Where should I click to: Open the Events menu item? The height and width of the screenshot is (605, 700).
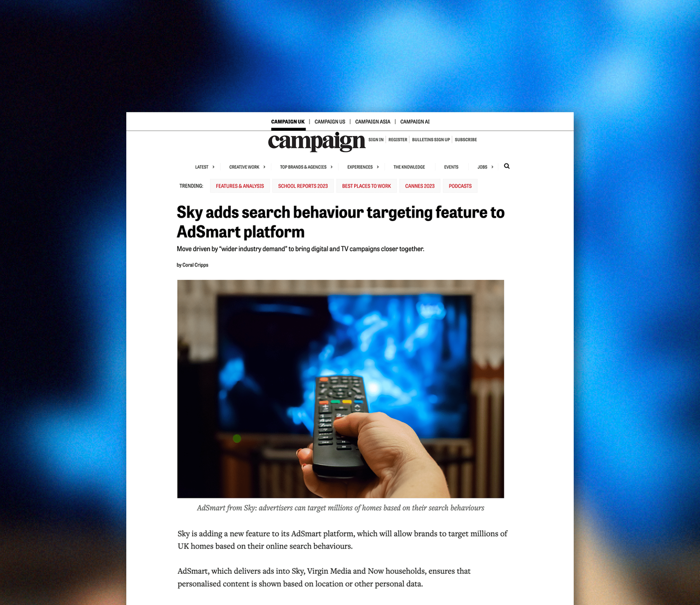point(451,166)
